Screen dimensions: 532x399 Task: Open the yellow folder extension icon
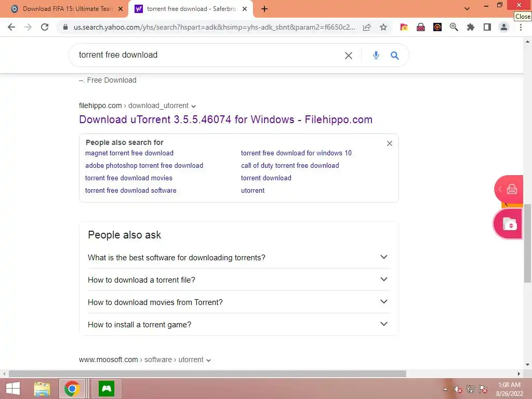pos(404,27)
